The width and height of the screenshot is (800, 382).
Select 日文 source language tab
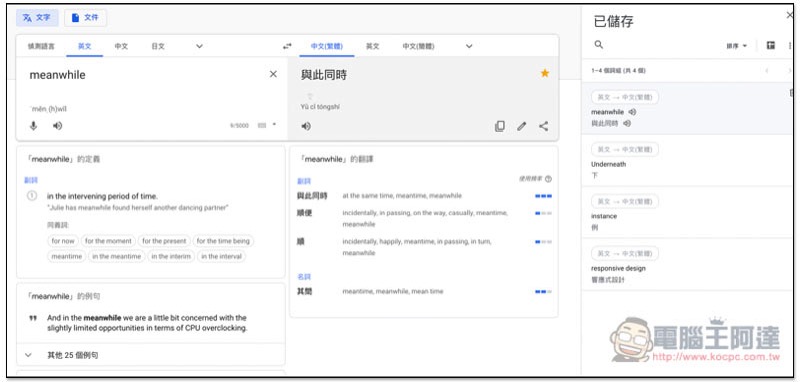(x=158, y=46)
